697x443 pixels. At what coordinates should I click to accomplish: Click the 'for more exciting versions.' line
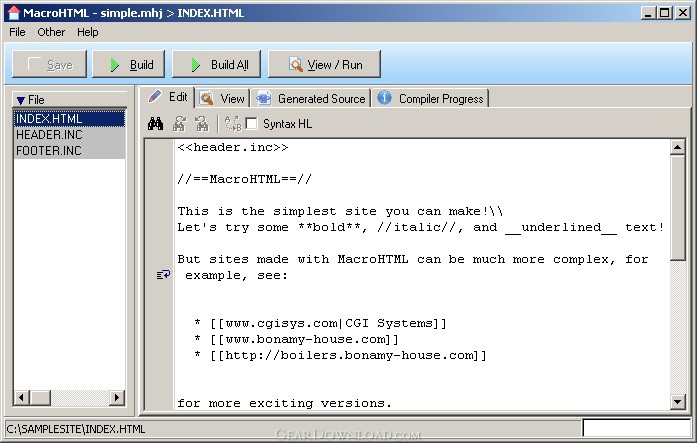click(284, 403)
